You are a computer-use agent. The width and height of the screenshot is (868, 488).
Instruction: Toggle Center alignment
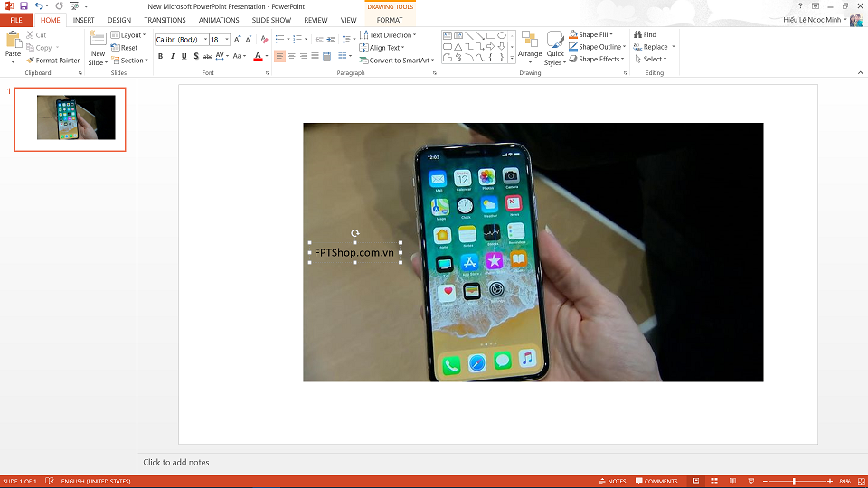pos(292,56)
